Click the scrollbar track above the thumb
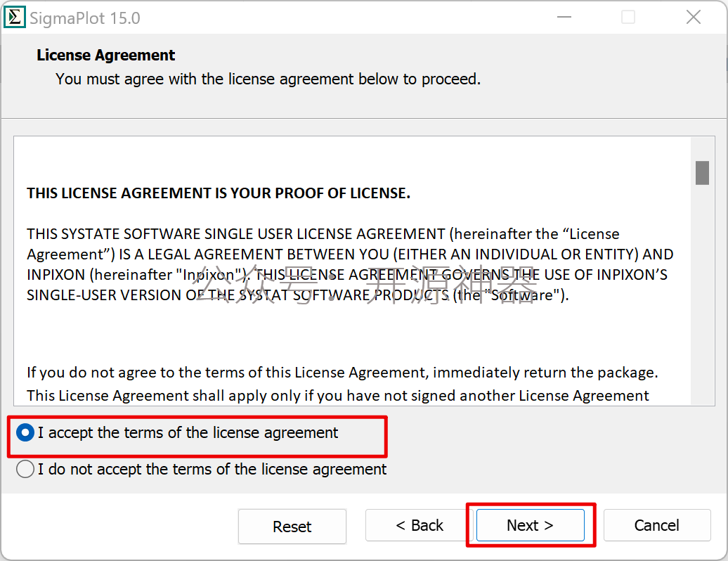The height and width of the screenshot is (561, 728). pos(702,148)
